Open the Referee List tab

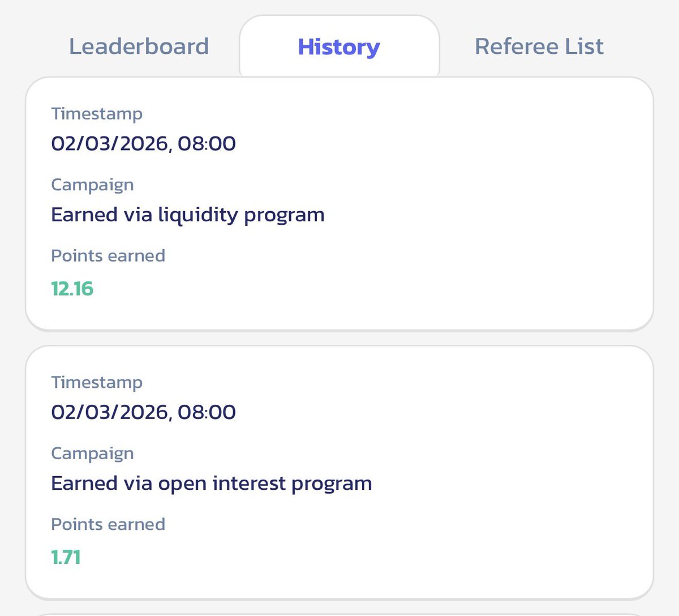(x=539, y=46)
